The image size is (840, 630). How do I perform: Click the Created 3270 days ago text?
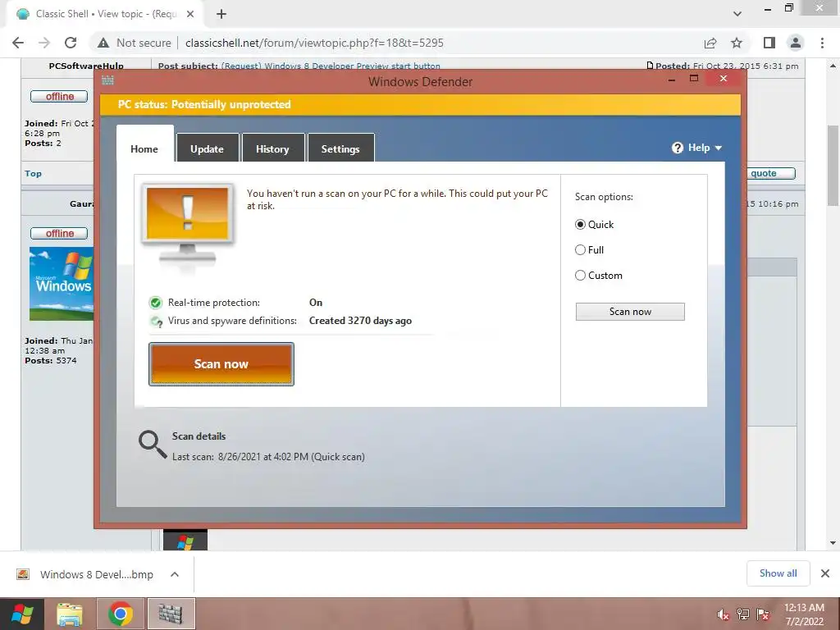tap(361, 321)
